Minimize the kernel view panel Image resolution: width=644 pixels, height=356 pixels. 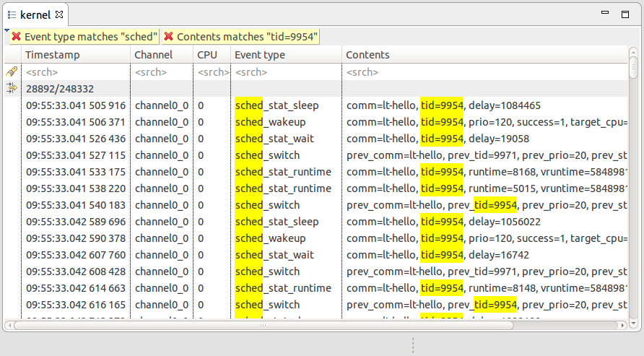point(606,14)
